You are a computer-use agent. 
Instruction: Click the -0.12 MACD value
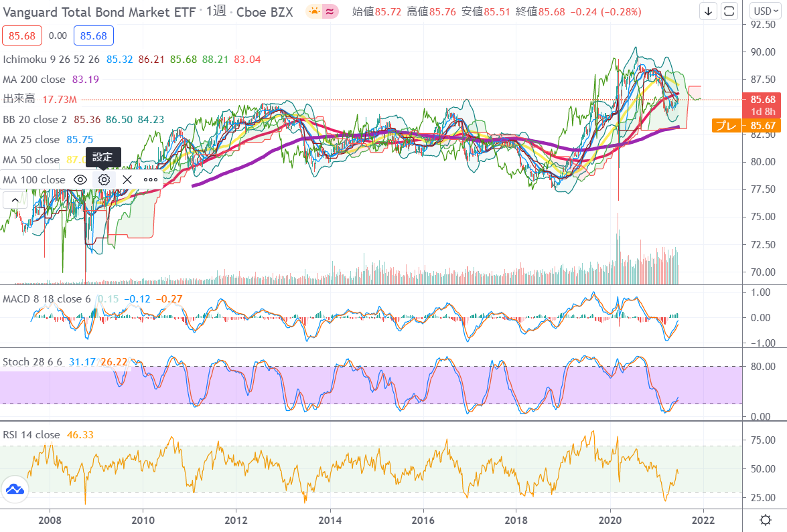[137, 299]
